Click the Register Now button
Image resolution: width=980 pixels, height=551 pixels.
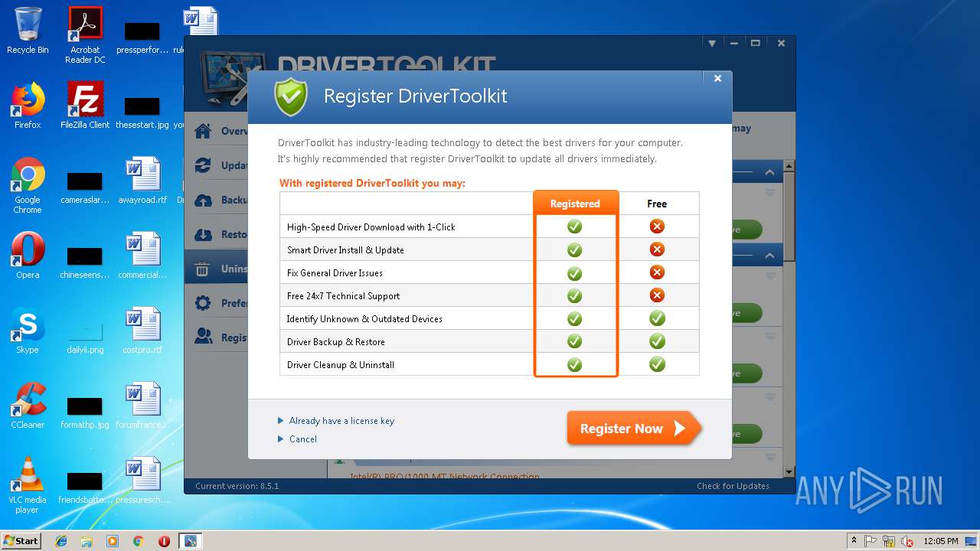click(634, 429)
